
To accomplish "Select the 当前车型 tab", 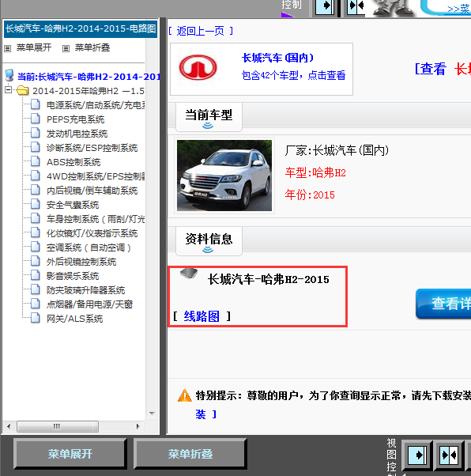I will pos(209,117).
